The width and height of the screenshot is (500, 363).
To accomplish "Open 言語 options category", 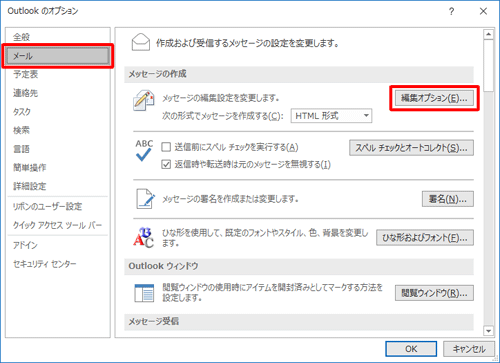I will 57,149.
